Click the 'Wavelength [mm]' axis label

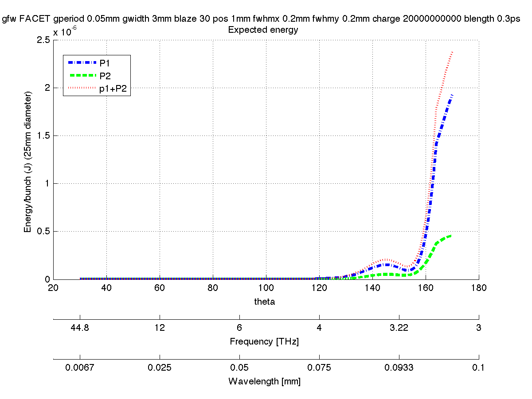click(264, 381)
